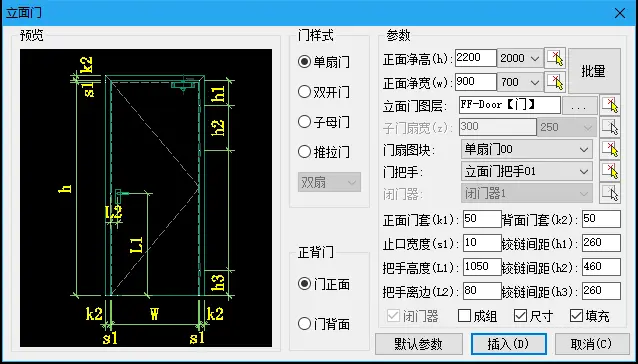Expand the 门扇图块 单扇门00 dropdown
The height and width of the screenshot is (364, 638).
click(527, 150)
